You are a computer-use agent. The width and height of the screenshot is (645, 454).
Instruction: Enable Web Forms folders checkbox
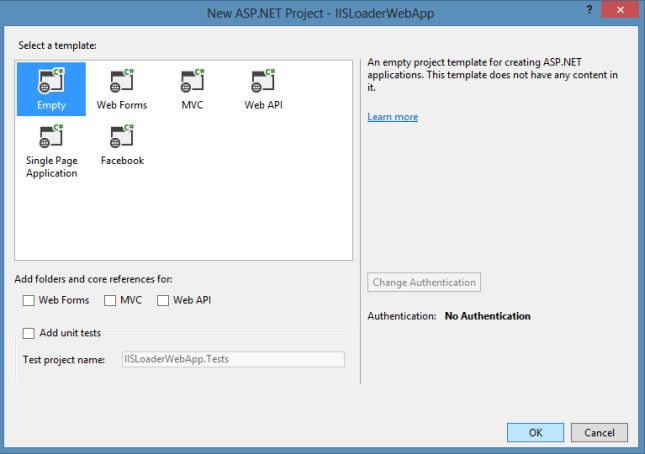point(29,300)
